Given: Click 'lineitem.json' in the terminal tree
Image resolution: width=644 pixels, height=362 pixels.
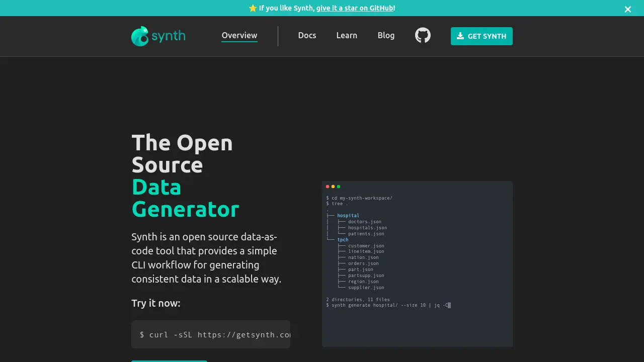Looking at the screenshot, I should pos(366,251).
